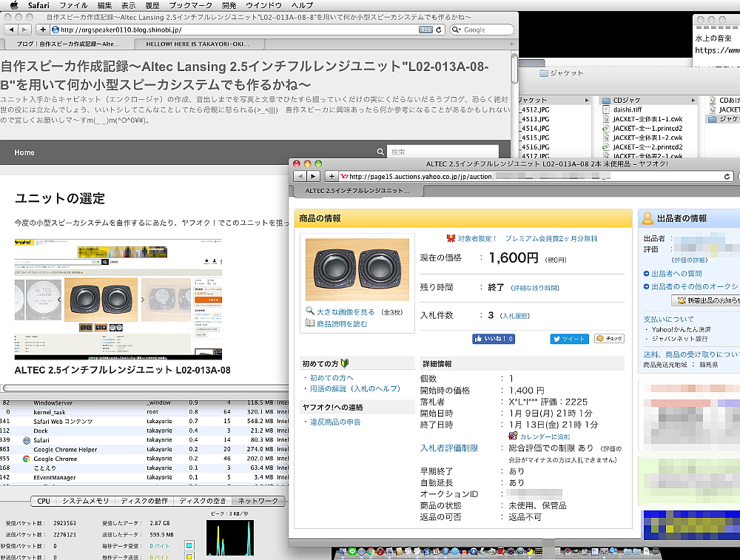Open the 履歴 menu

152,5
